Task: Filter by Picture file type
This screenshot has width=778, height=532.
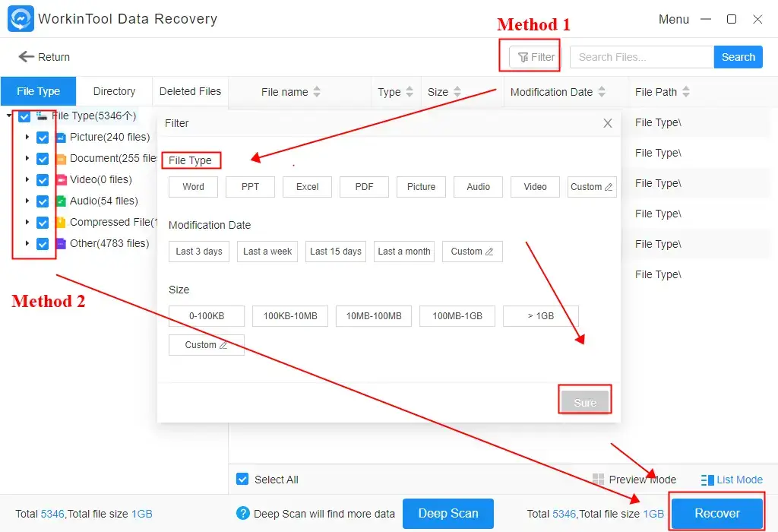Action: 421,187
